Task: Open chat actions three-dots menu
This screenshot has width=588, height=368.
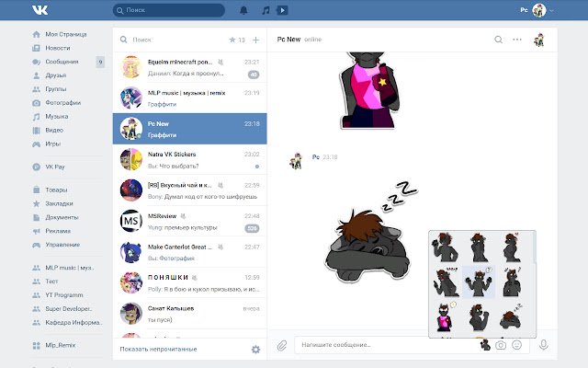Action: (517, 40)
